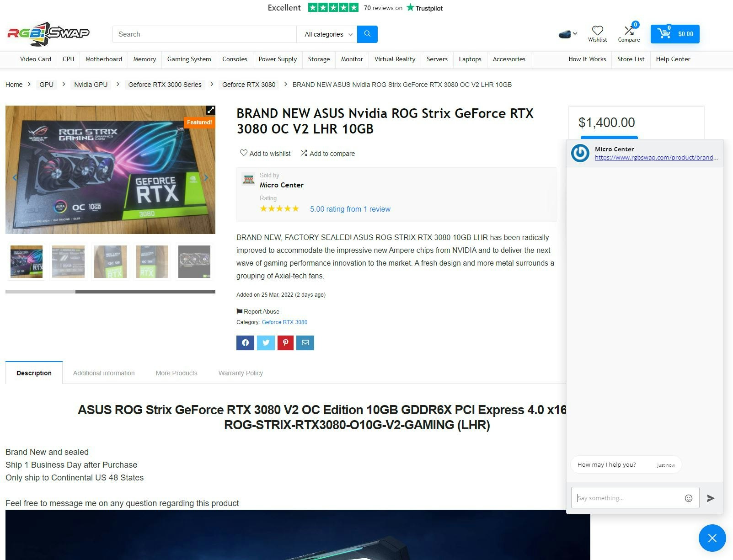Click Home breadcrumb
This screenshot has height=560, width=733.
coord(14,85)
